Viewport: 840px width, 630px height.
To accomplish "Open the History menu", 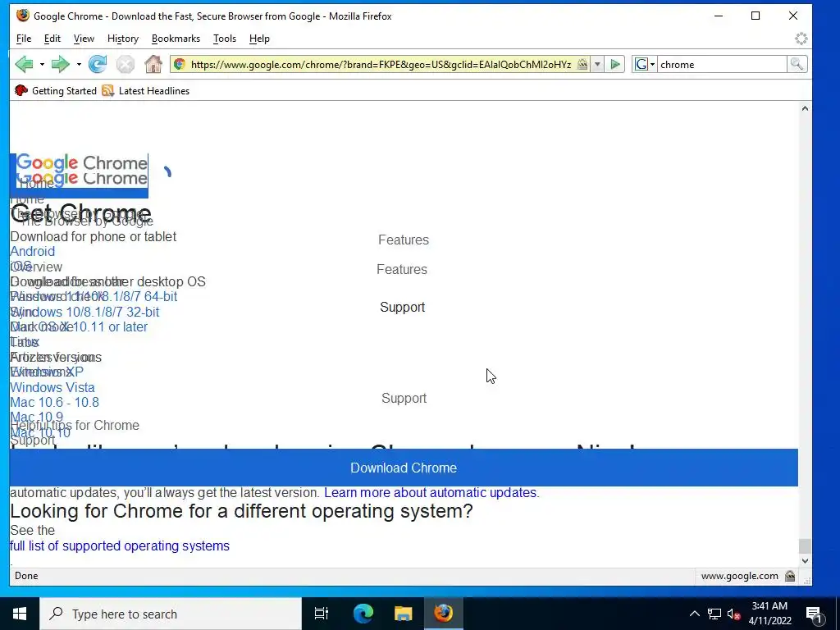I will tap(123, 39).
